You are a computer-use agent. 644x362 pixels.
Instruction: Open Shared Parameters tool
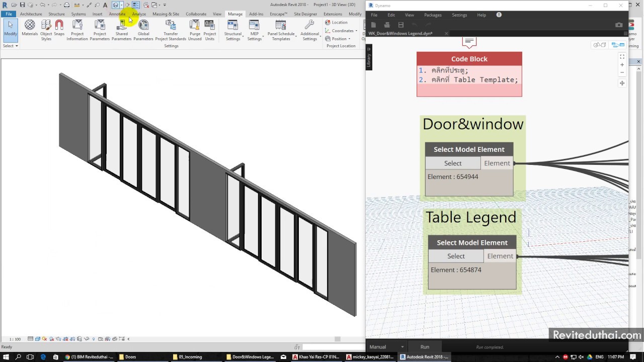pyautogui.click(x=121, y=30)
